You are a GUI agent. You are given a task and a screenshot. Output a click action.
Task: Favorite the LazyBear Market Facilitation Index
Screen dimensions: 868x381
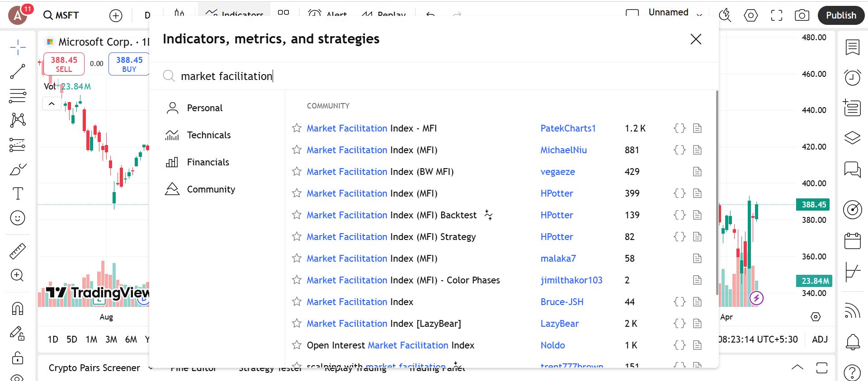coord(297,324)
